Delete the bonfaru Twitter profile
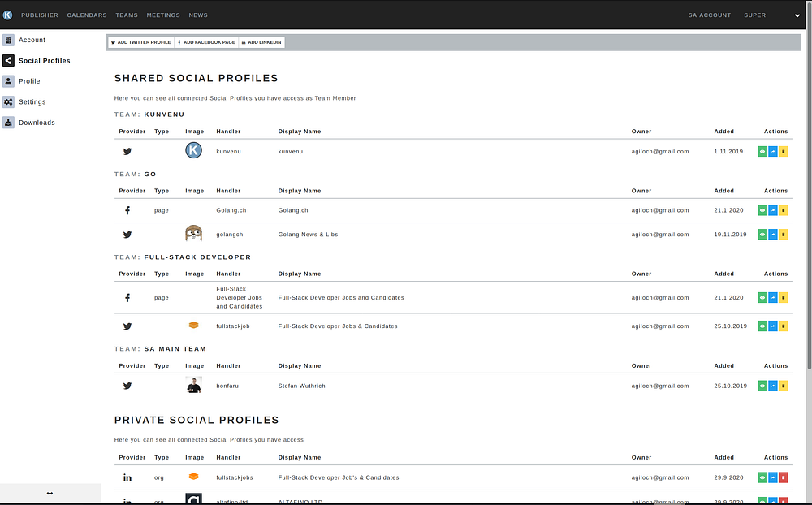The height and width of the screenshot is (505, 812). (783, 386)
